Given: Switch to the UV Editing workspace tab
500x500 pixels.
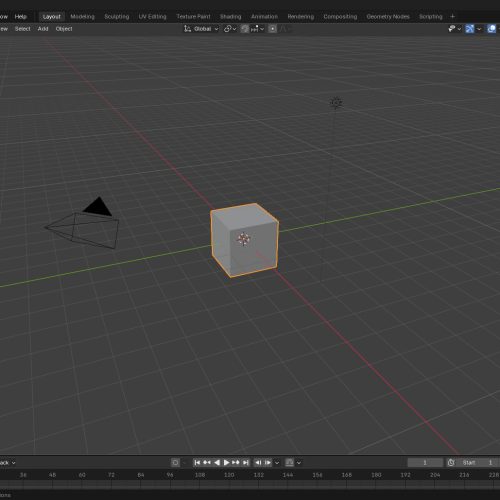Looking at the screenshot, I should click(152, 17).
